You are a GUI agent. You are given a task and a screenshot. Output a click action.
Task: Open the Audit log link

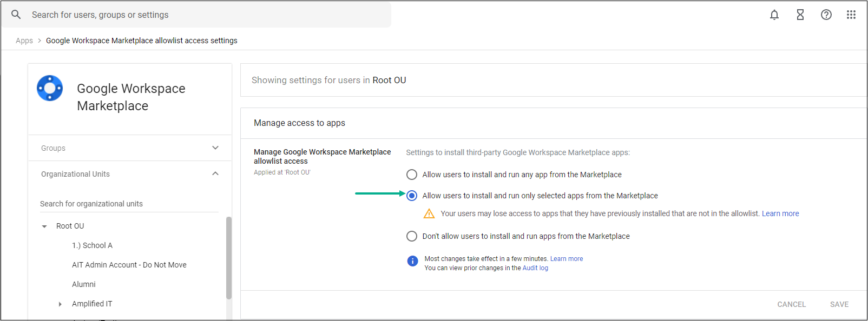pyautogui.click(x=535, y=268)
